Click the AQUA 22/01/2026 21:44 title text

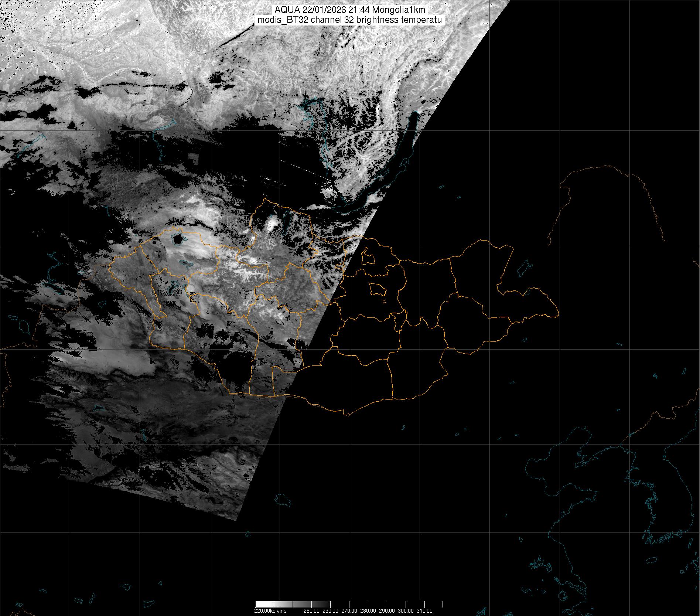(x=349, y=10)
